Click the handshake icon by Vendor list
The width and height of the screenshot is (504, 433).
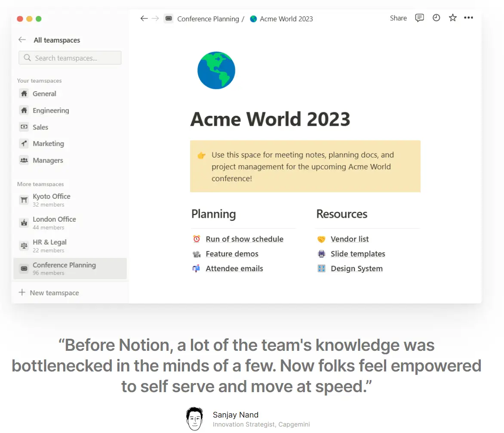[321, 239]
